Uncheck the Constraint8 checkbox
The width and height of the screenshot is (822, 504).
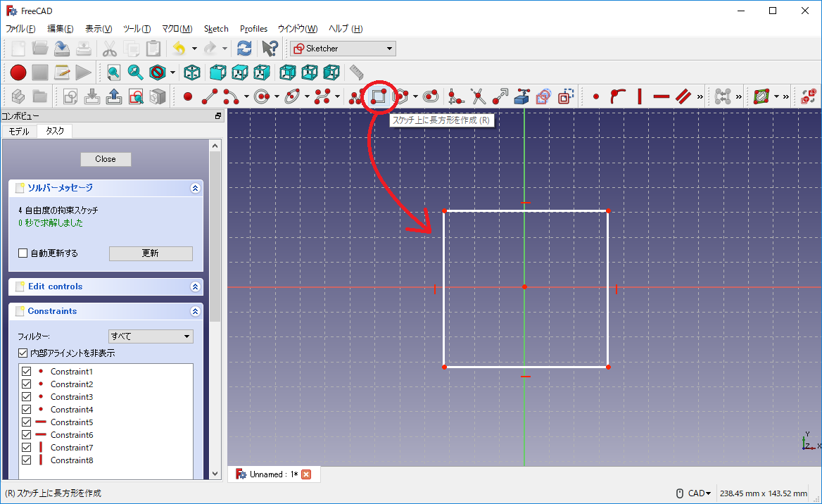point(26,460)
